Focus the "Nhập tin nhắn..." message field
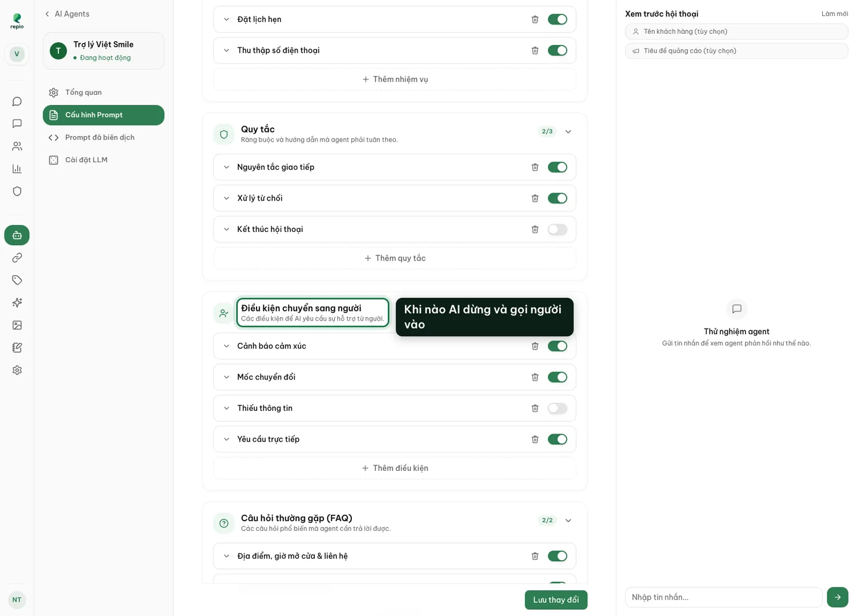 [x=723, y=597]
